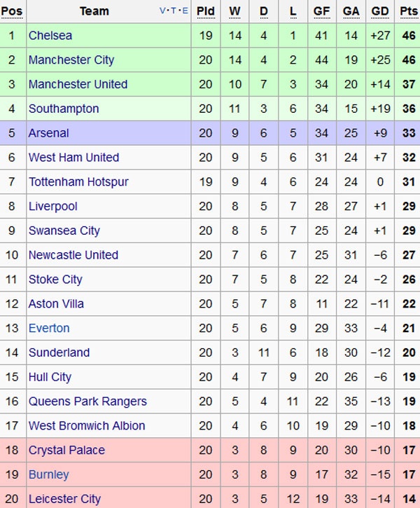Open the Manchester United team page
Image resolution: width=420 pixels, height=508 pixels.
click(x=78, y=85)
